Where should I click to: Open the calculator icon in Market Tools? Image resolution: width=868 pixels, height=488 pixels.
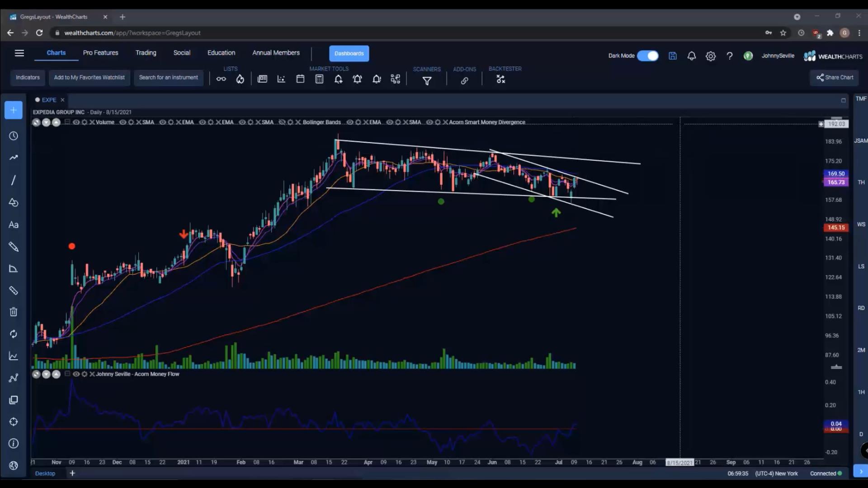point(319,79)
